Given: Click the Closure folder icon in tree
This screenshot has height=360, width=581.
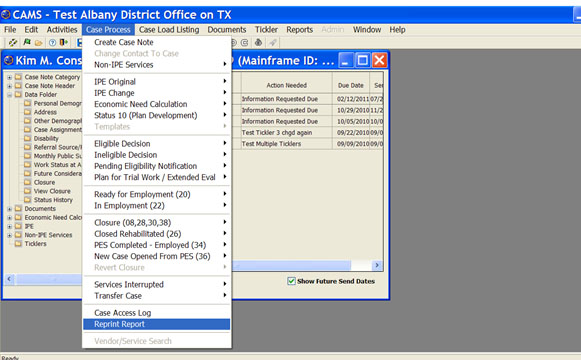Looking at the screenshot, I should [27, 182].
